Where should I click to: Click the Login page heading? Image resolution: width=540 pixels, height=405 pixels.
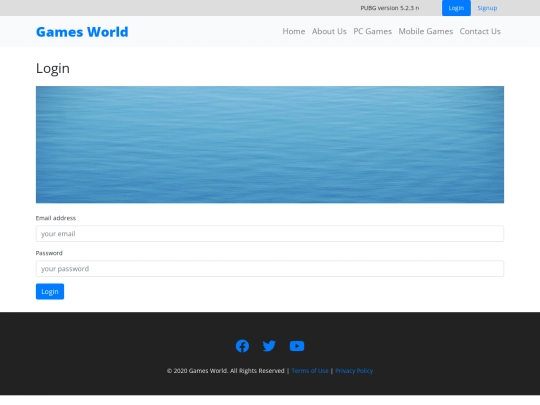(x=53, y=68)
